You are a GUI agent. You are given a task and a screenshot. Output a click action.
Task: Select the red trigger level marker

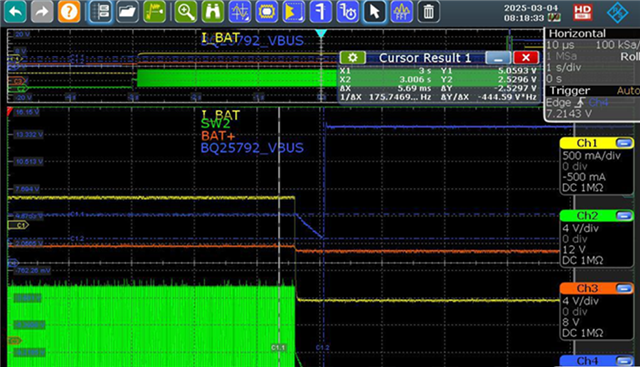tap(10, 111)
